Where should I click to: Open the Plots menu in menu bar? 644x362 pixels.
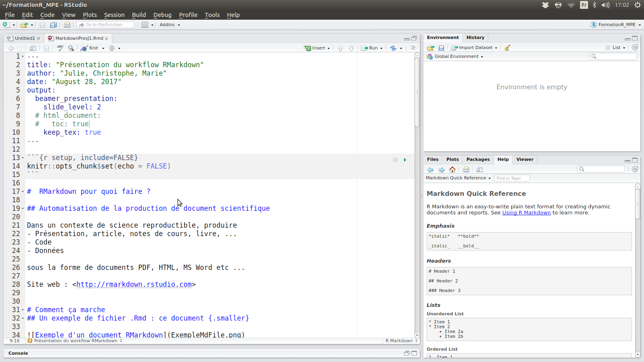90,15
